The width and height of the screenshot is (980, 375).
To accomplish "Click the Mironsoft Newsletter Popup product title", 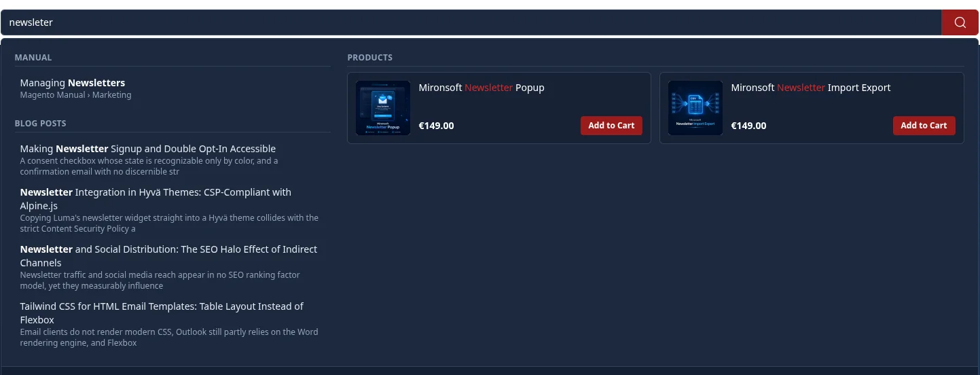I will [x=482, y=88].
